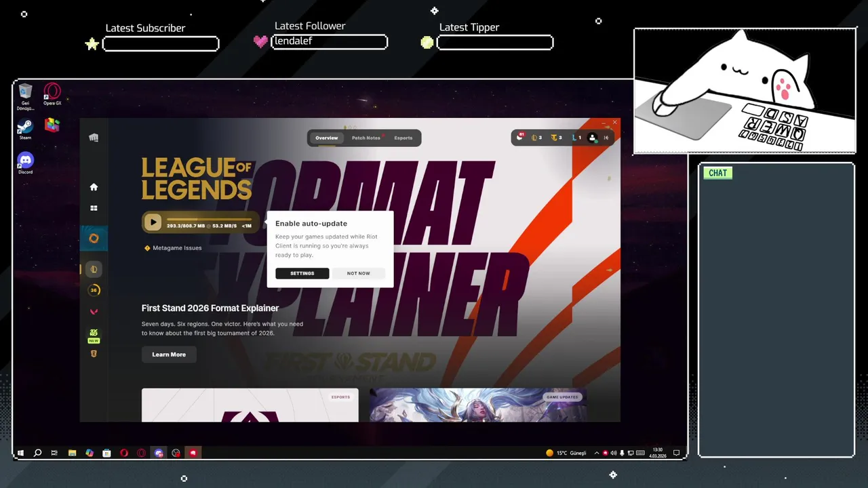868x488 pixels.
Task: Open the taskbar search magnifier
Action: [x=37, y=453]
